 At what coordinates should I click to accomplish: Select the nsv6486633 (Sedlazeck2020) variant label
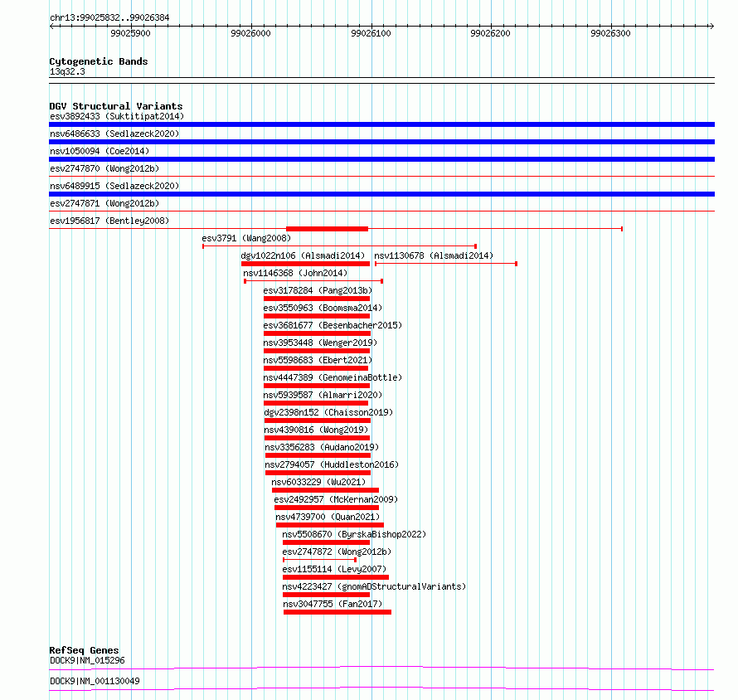pos(114,134)
